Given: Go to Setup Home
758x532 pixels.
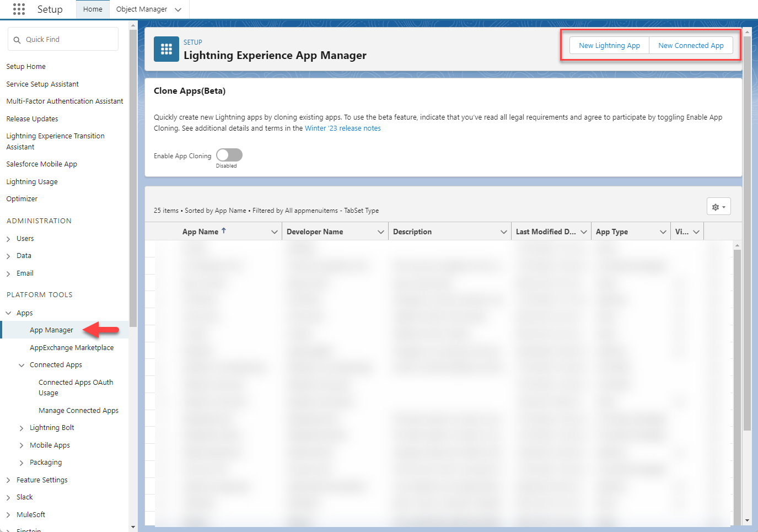Looking at the screenshot, I should 26,67.
